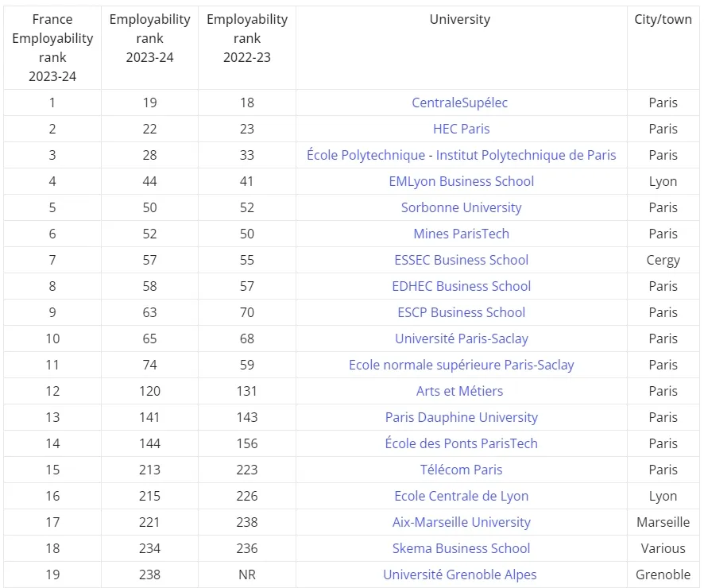Open the Télécom Paris link
This screenshot has width=704, height=588.
461,470
